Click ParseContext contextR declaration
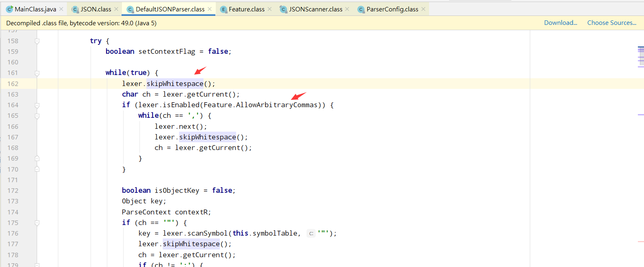 point(166,212)
